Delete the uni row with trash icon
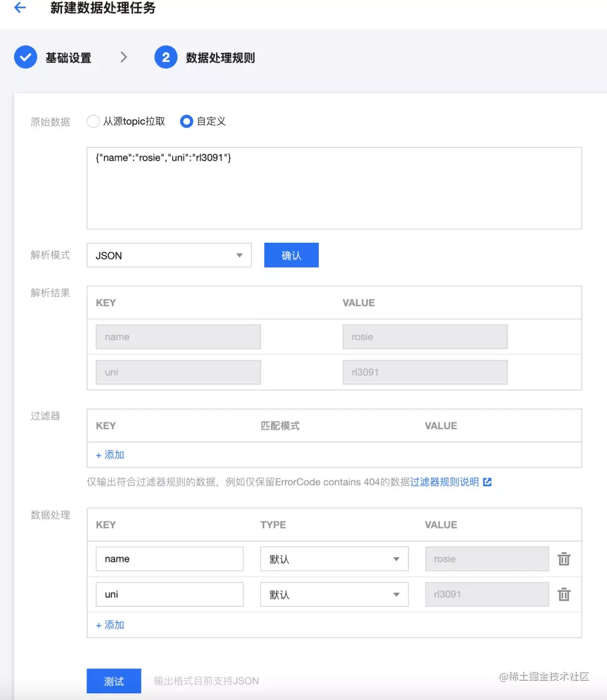Image resolution: width=607 pixels, height=700 pixels. point(564,594)
